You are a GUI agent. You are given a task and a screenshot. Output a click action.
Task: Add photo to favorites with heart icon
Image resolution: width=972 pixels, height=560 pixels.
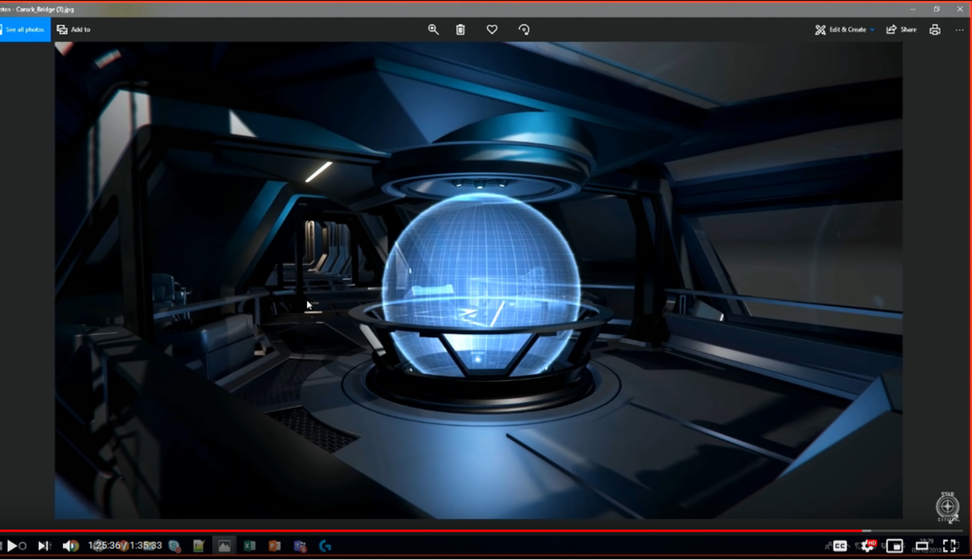pyautogui.click(x=492, y=30)
